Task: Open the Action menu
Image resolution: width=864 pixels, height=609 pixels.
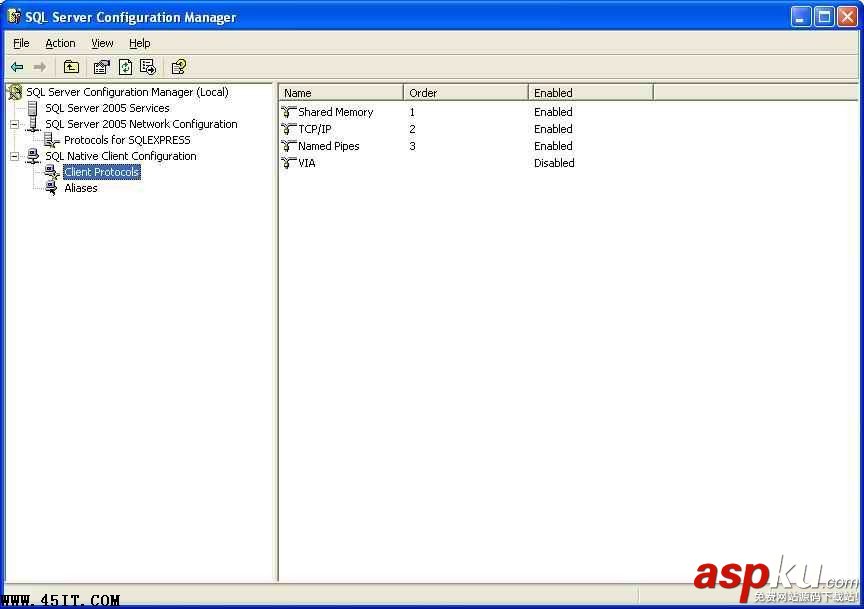Action: [60, 43]
